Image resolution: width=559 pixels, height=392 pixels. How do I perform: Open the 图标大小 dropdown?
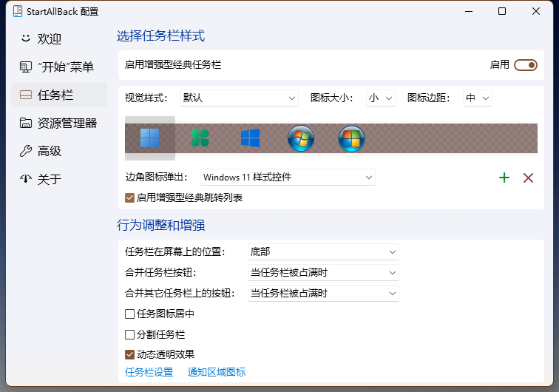[380, 98]
